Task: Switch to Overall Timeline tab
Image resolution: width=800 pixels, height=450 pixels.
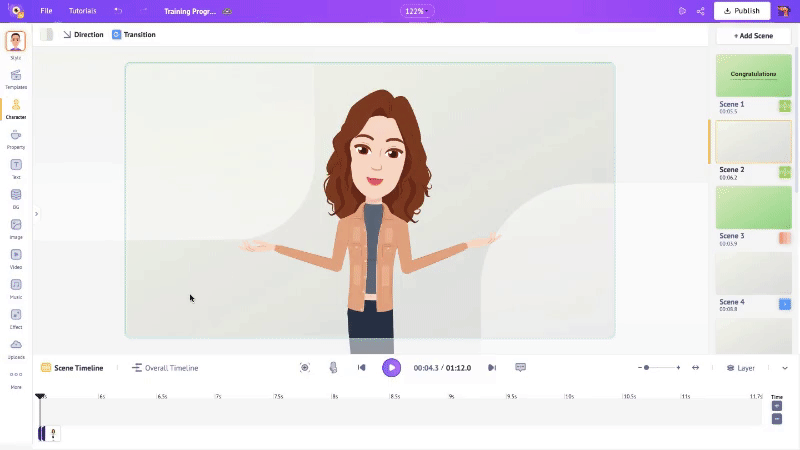Action: click(x=165, y=368)
